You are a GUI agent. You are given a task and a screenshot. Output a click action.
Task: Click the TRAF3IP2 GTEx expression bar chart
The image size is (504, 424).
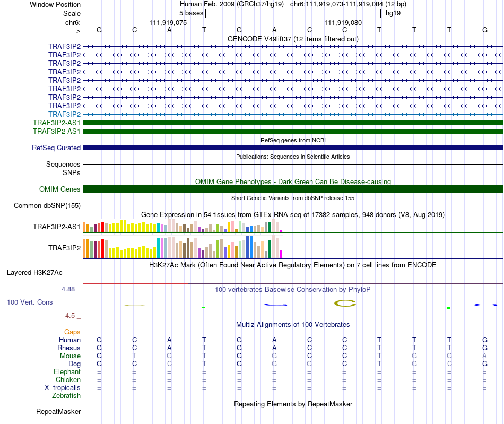pos(183,247)
